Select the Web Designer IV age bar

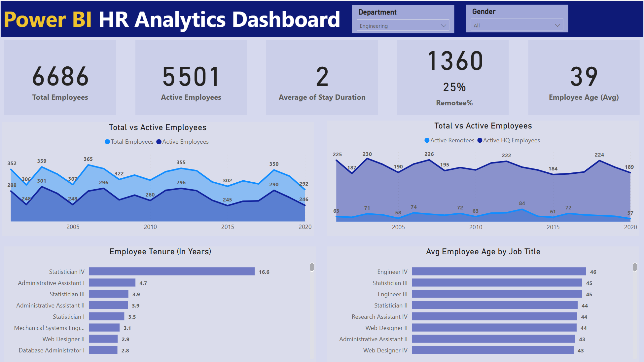pyautogui.click(x=493, y=350)
